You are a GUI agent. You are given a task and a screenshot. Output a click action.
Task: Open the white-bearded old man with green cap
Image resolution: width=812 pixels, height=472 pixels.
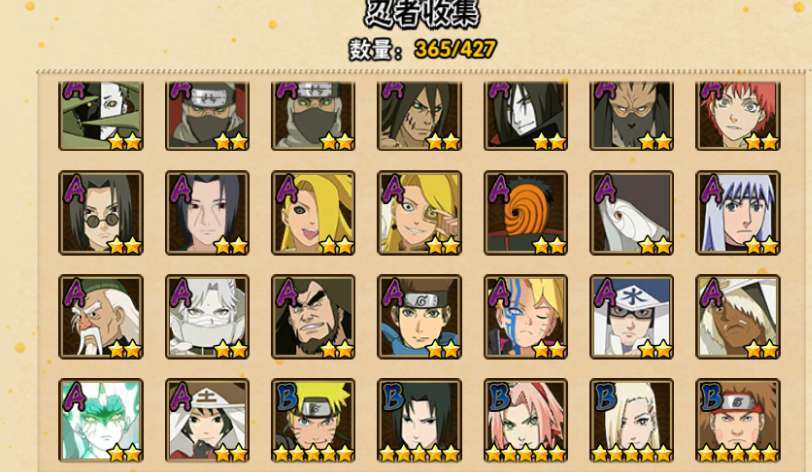101,317
